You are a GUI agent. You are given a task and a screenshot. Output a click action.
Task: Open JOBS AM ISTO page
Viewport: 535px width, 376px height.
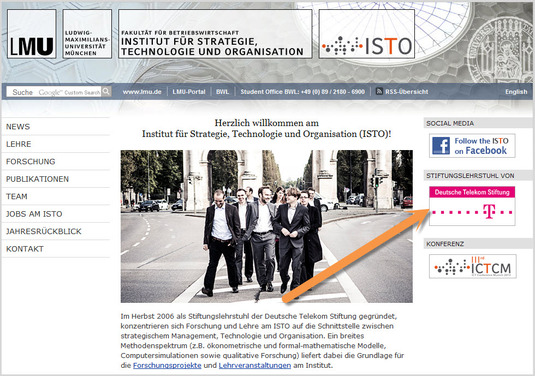34,214
